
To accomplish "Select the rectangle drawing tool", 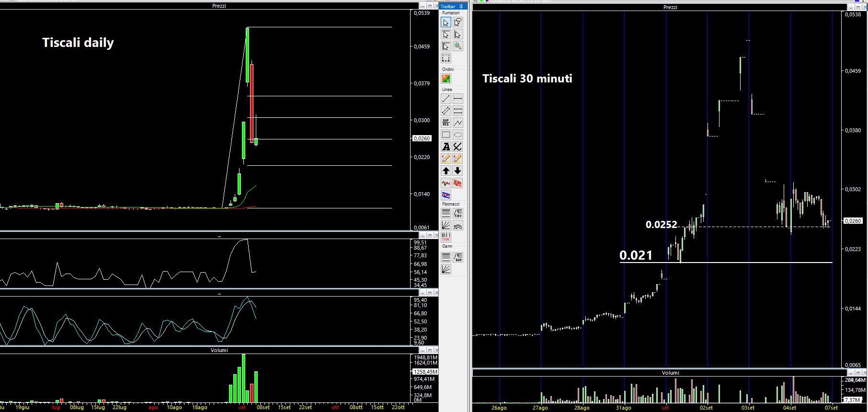I will tap(446, 135).
